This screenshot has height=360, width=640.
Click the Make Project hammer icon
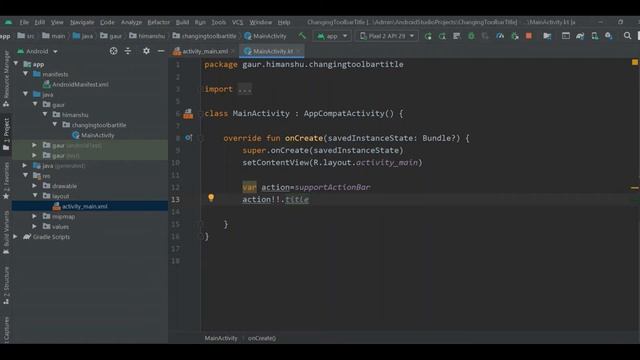(302, 36)
